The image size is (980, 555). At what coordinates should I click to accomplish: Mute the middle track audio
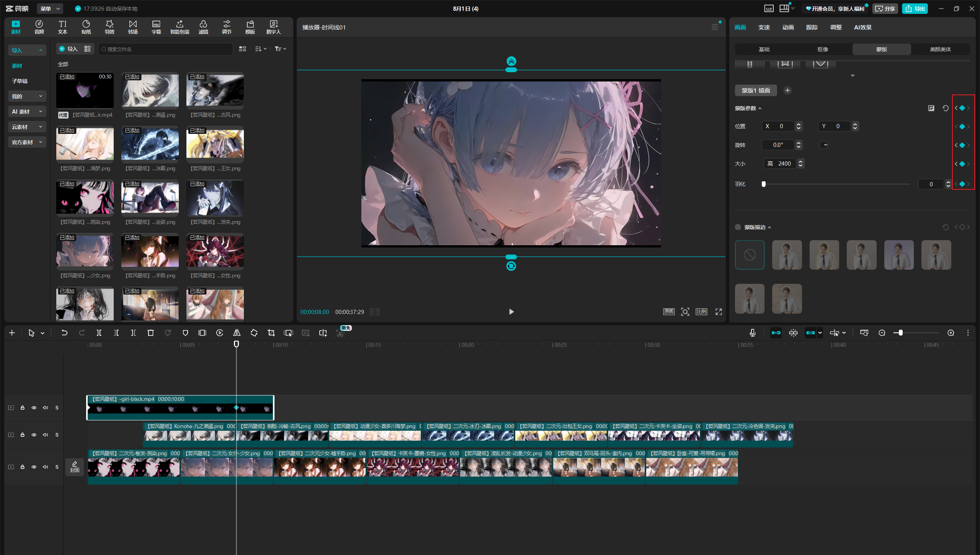(46, 435)
